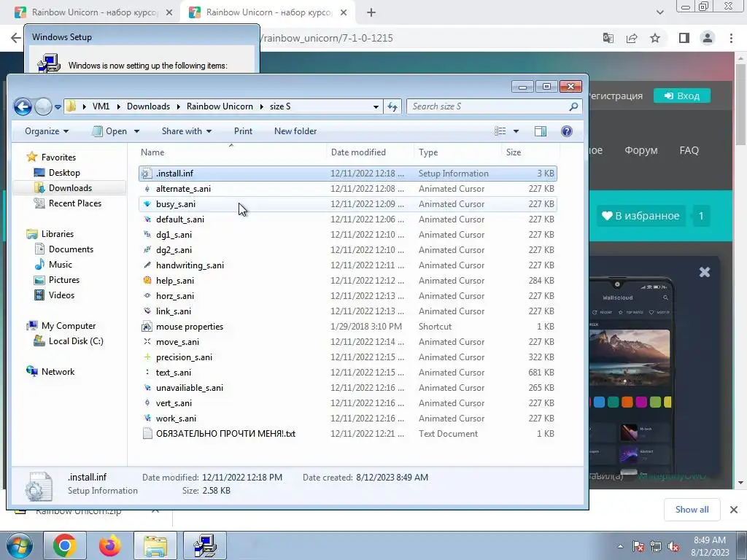
Task: Expand the Open button dropdown arrow
Action: click(136, 131)
